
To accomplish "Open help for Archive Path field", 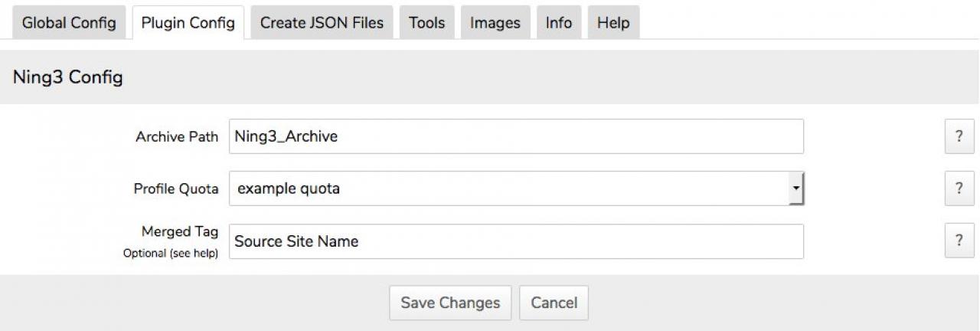I will point(959,136).
